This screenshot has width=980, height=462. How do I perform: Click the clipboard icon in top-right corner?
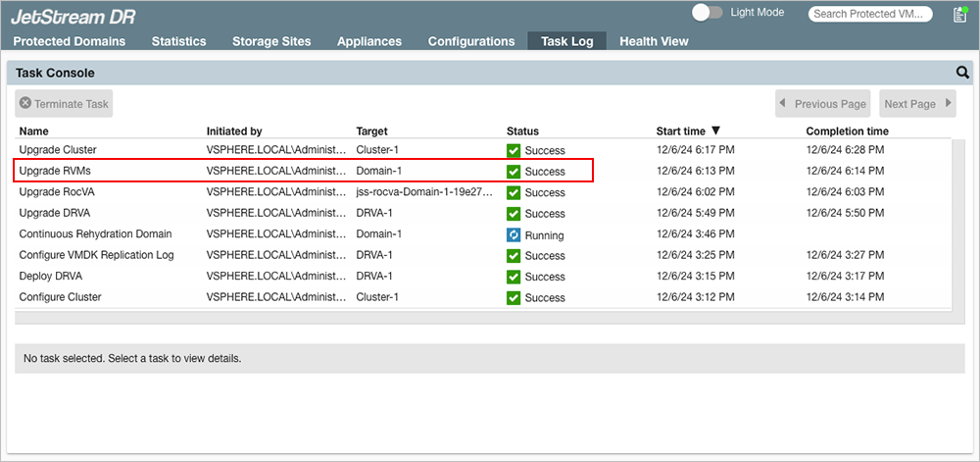point(959,14)
